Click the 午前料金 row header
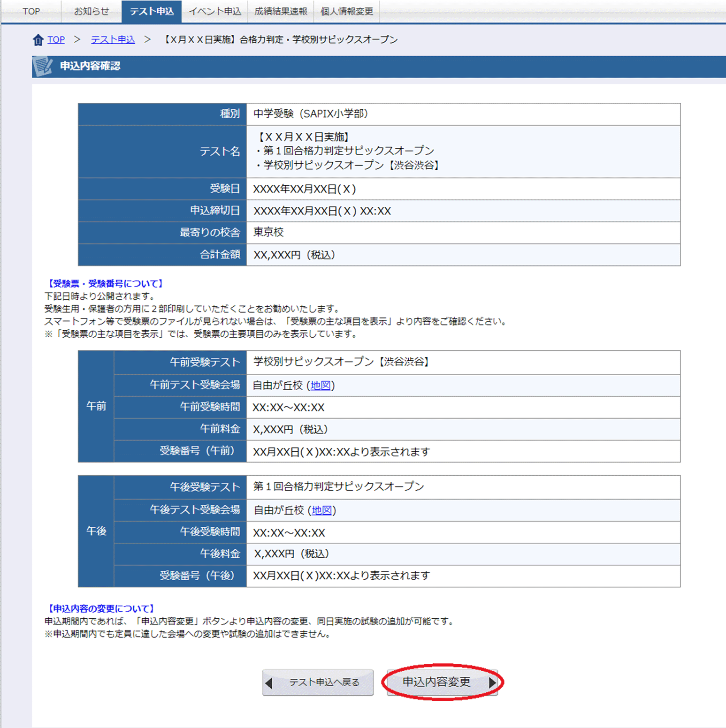Screen dimensions: 726x728 180,429
